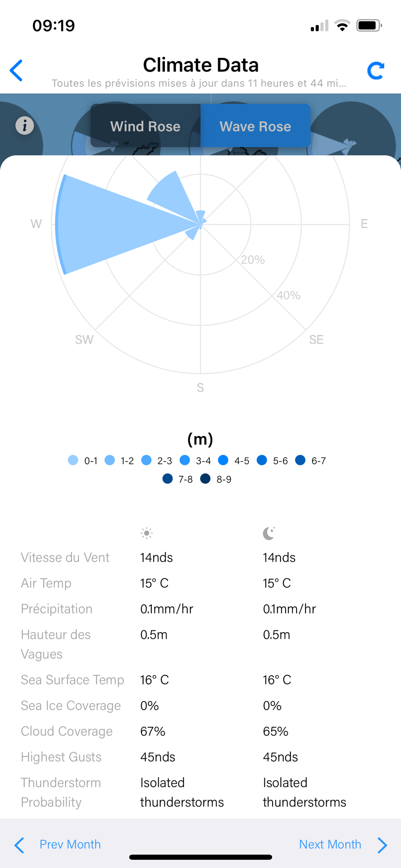Tap the back arrow icon
The height and width of the screenshot is (868, 401).
tap(16, 71)
